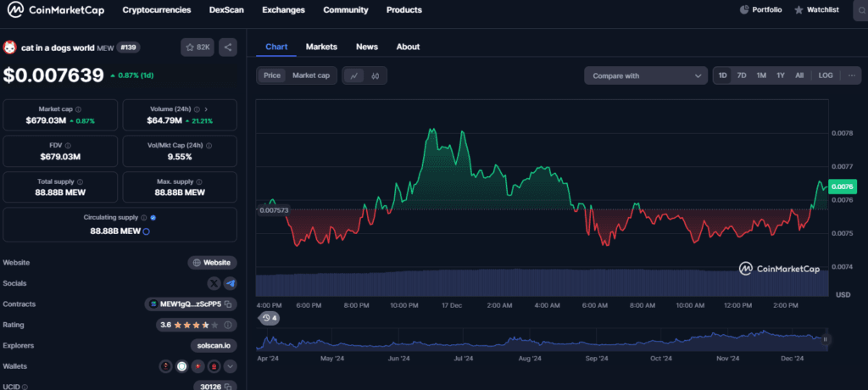Open the X social profile icon

pyautogui.click(x=214, y=284)
